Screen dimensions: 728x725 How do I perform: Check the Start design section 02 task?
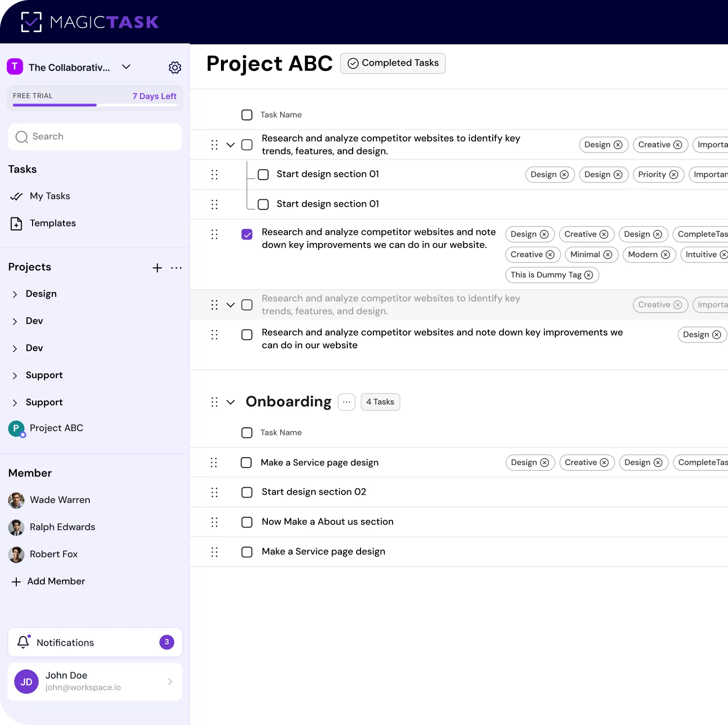point(247,492)
